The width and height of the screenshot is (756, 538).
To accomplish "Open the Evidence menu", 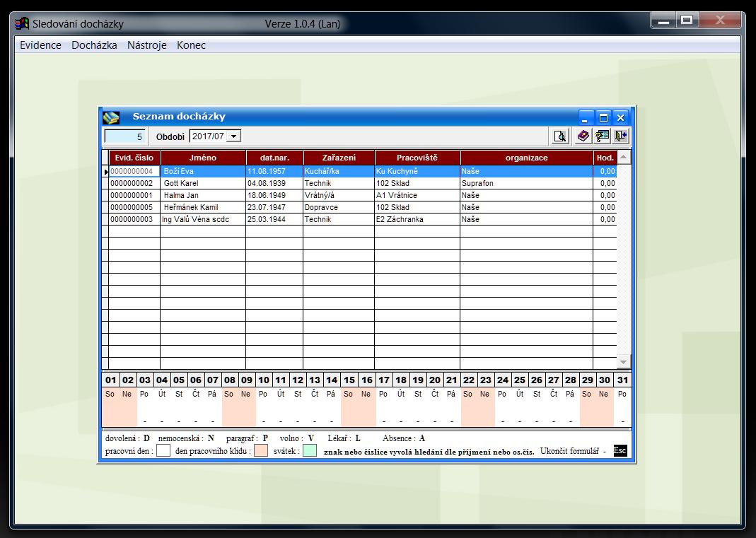I will 40,45.
